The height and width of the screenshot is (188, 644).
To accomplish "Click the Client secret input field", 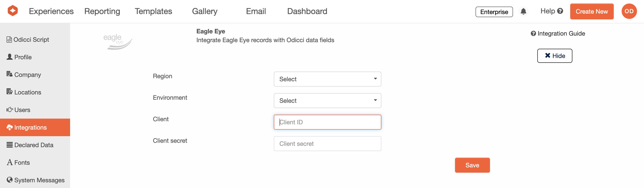I will (x=327, y=144).
